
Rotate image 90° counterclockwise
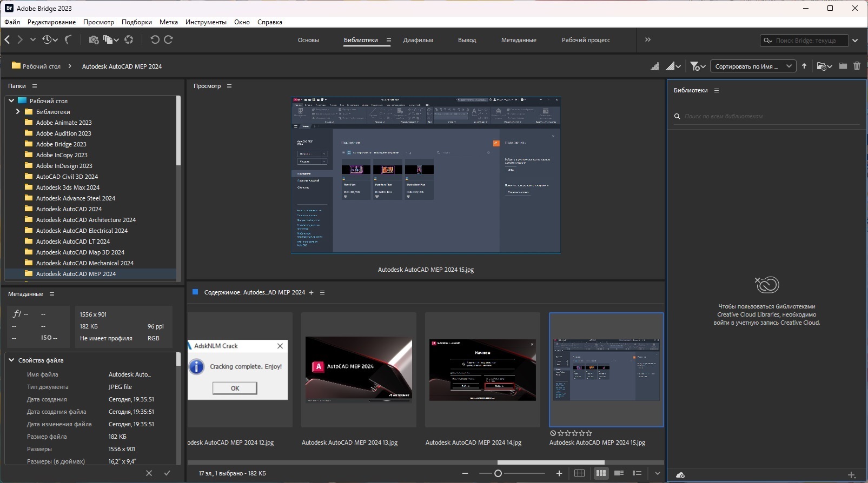tap(155, 39)
